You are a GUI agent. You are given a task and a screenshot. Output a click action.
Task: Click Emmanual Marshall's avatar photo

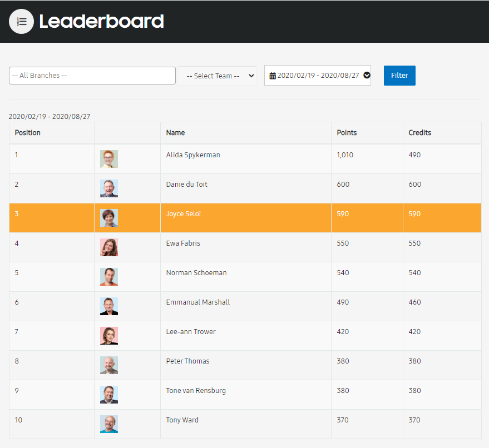109,306
